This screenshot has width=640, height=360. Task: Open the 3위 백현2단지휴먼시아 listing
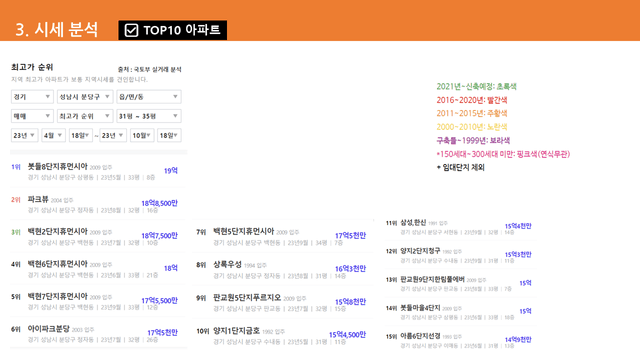pyautogui.click(x=98, y=236)
